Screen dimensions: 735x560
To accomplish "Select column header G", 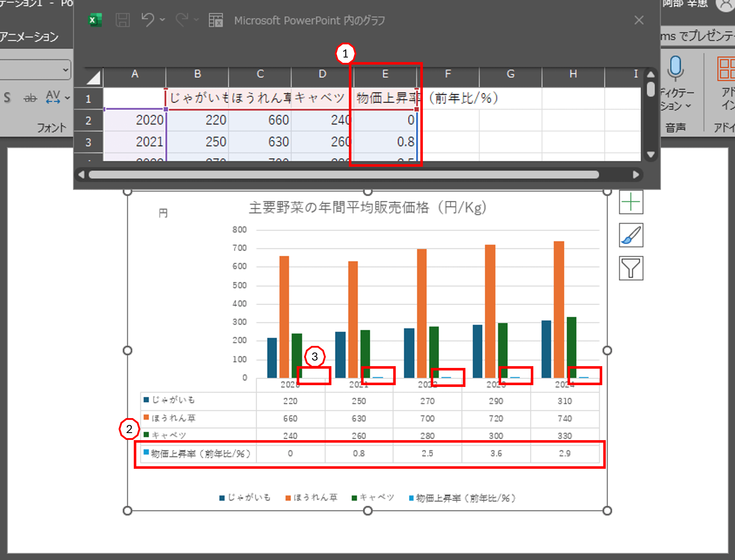I will pos(511,74).
